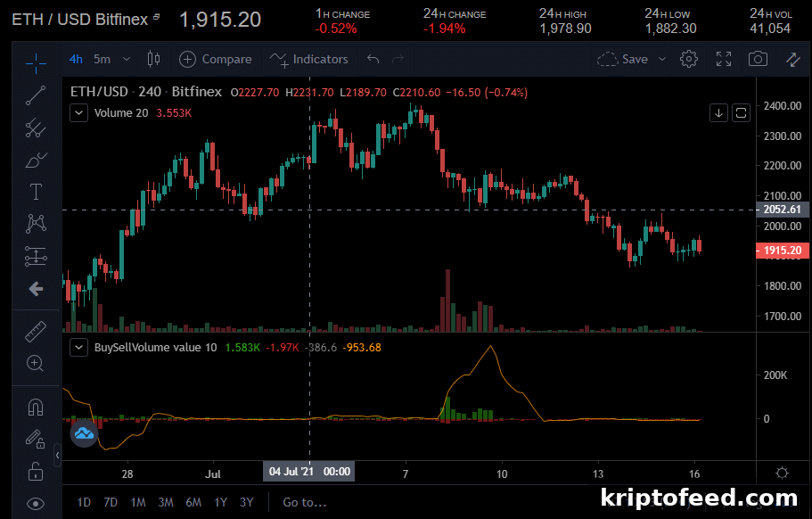Screen dimensions: 812x519
Task: Enter fullscreen chart mode
Action: [x=724, y=59]
